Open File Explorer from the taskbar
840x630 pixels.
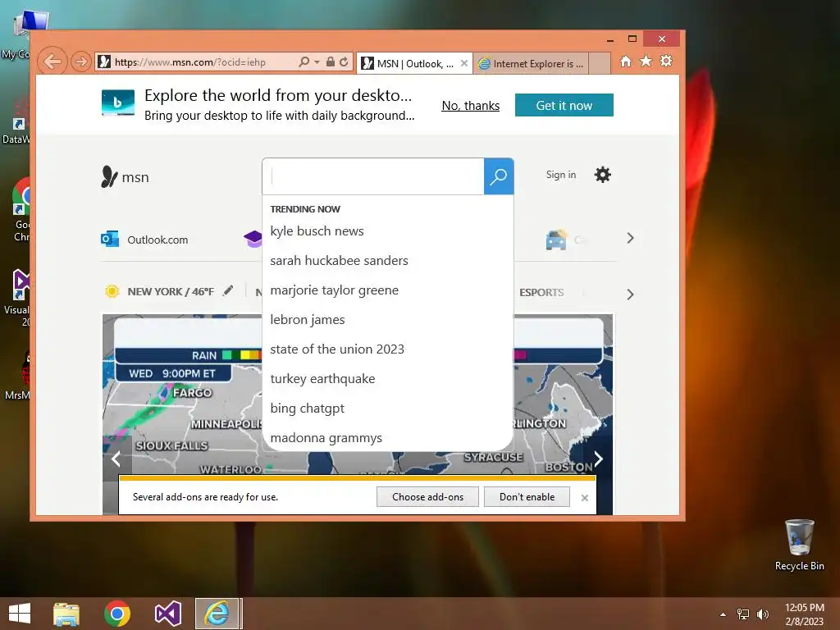click(66, 614)
